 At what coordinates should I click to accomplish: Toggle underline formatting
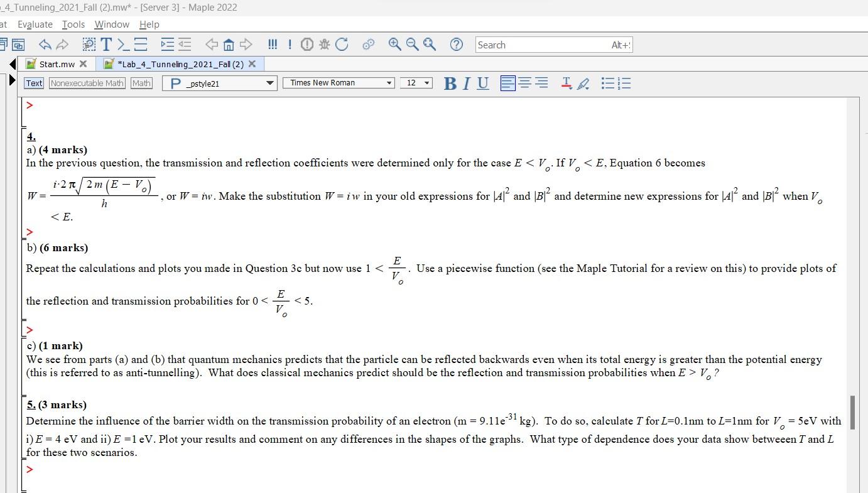point(483,83)
